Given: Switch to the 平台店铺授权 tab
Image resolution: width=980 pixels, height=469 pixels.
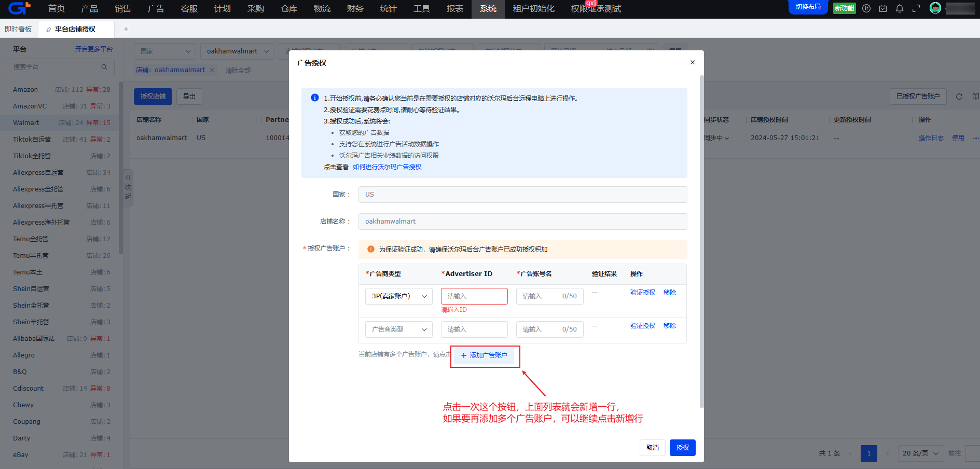Looking at the screenshot, I should coord(76,29).
